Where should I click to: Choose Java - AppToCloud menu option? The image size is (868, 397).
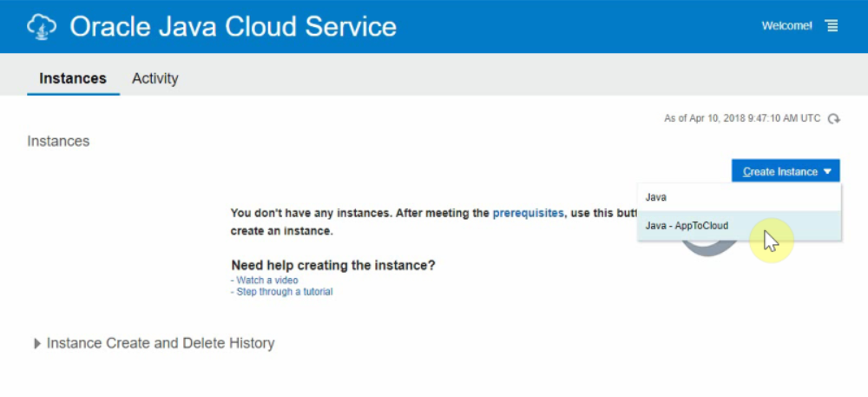(739, 226)
